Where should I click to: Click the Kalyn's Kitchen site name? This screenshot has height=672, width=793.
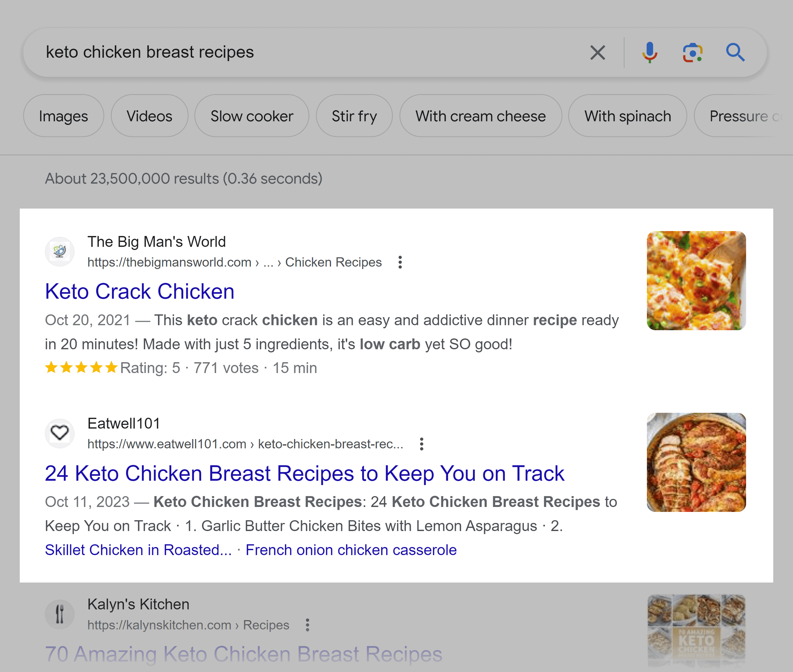tap(138, 604)
